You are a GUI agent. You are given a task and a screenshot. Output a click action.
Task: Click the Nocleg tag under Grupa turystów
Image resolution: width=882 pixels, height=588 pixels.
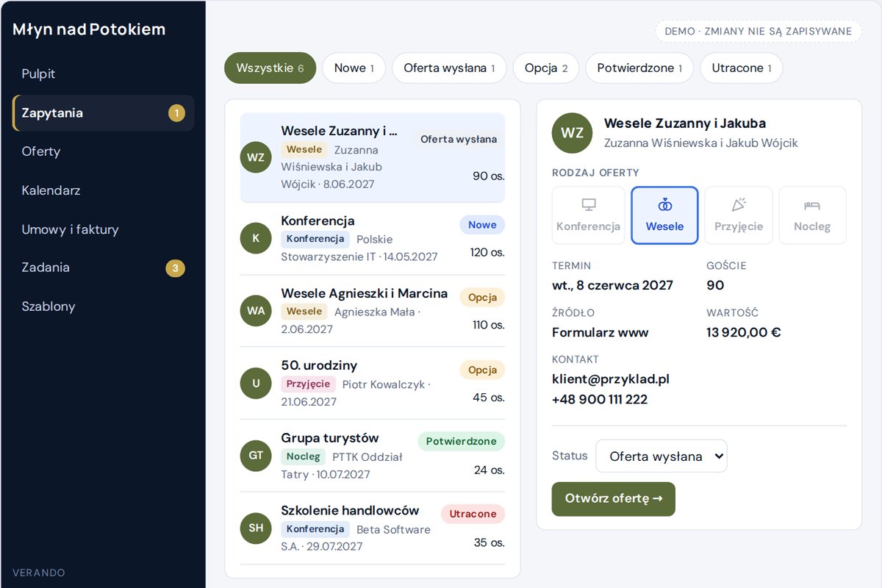304,456
